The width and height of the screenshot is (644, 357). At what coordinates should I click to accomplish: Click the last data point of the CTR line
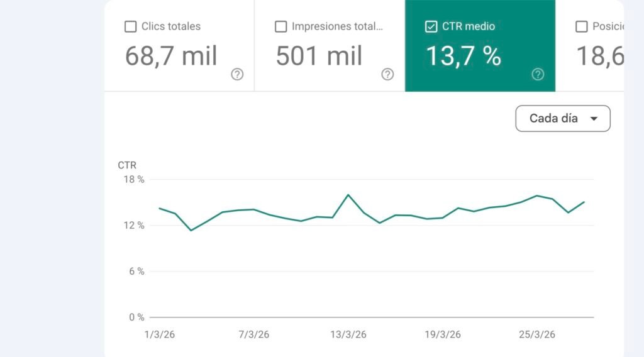pos(584,202)
